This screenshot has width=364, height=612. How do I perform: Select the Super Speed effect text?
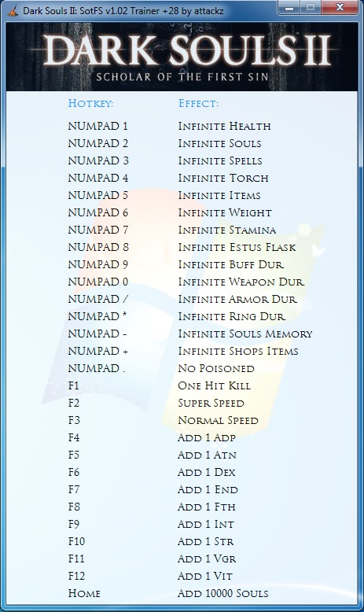(x=211, y=403)
